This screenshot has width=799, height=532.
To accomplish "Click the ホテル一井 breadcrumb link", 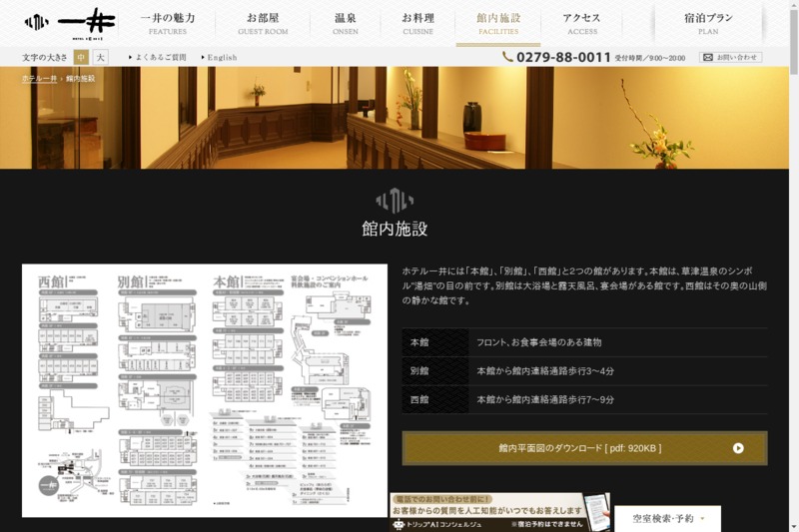I will pyautogui.click(x=40, y=78).
